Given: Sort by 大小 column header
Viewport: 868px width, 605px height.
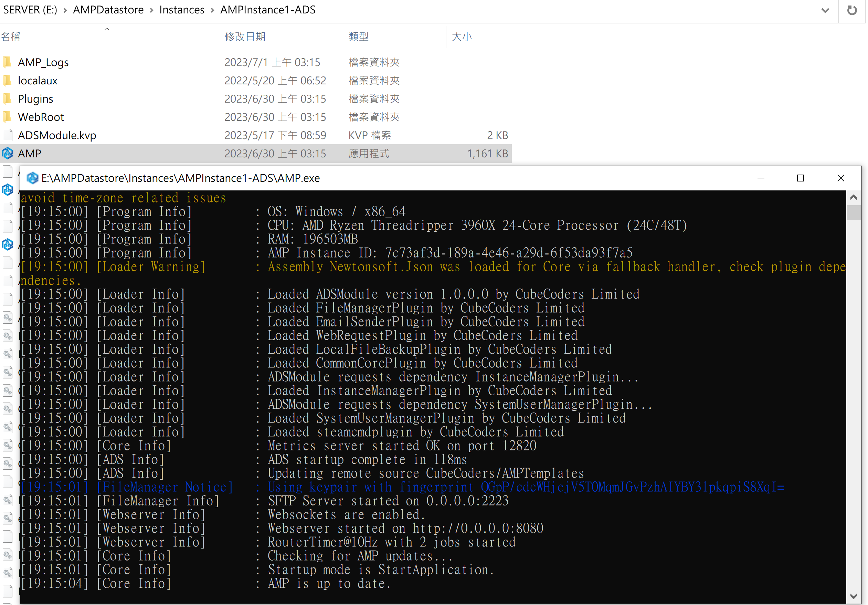Looking at the screenshot, I should (x=480, y=37).
